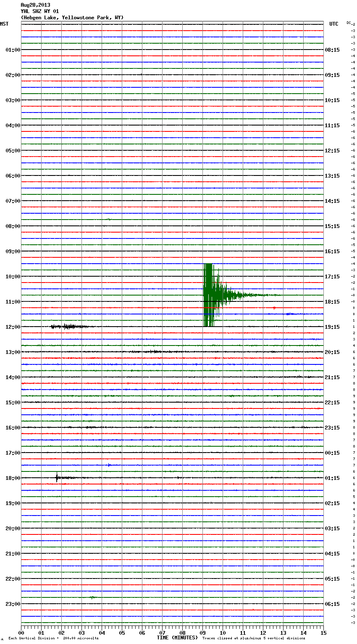Click the small blue blip on the 17:30 trace
This screenshot has height=644, width=357.
pos(109,465)
